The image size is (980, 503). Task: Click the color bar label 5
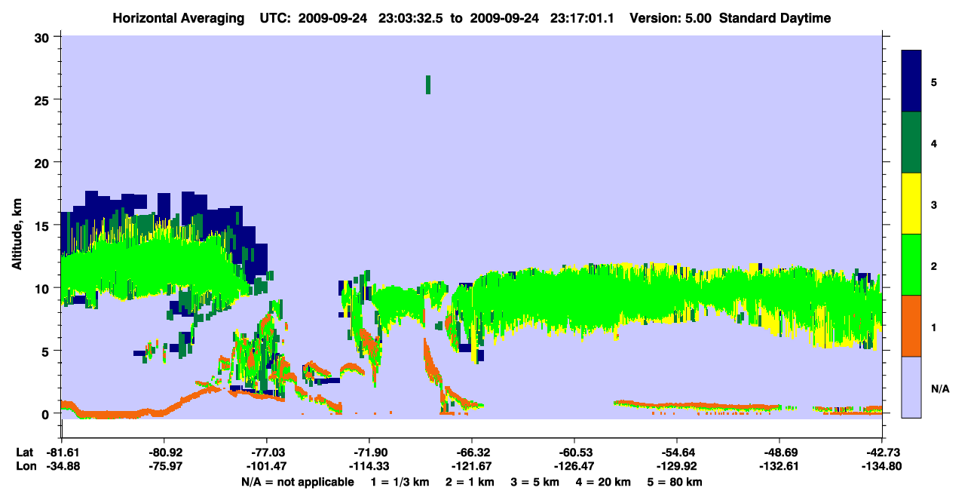tap(934, 81)
